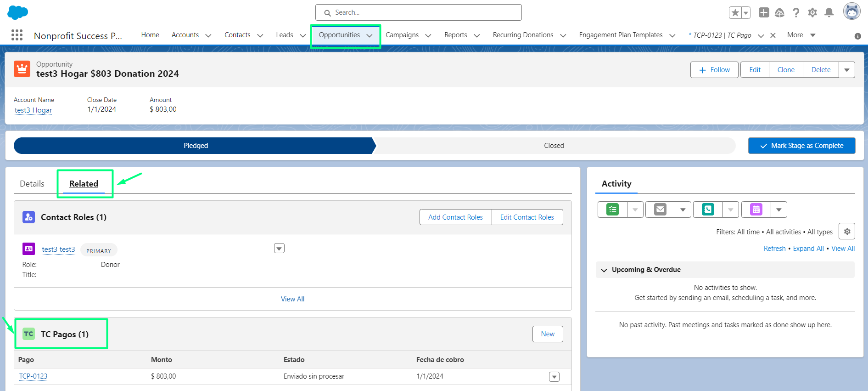
Task: Open the favorites list dropdown arrow
Action: coord(746,13)
